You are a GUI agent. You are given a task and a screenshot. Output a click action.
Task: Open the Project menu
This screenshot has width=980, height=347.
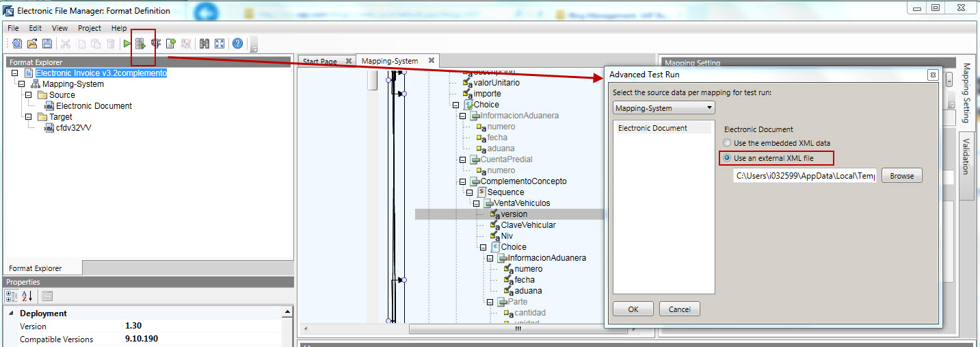(89, 28)
